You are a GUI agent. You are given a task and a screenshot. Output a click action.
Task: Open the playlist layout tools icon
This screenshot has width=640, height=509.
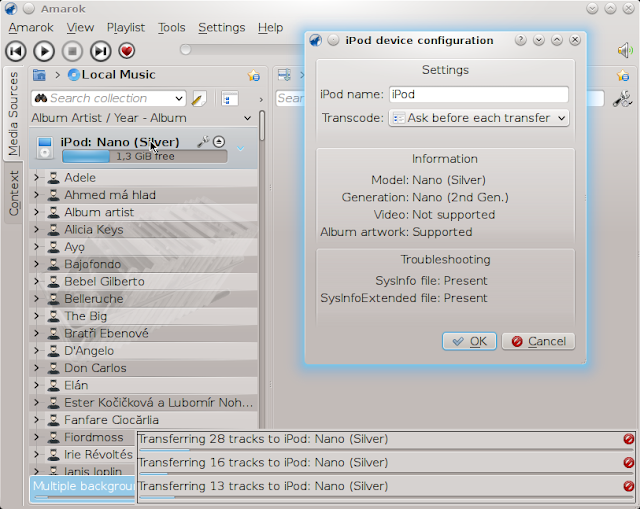tap(622, 99)
